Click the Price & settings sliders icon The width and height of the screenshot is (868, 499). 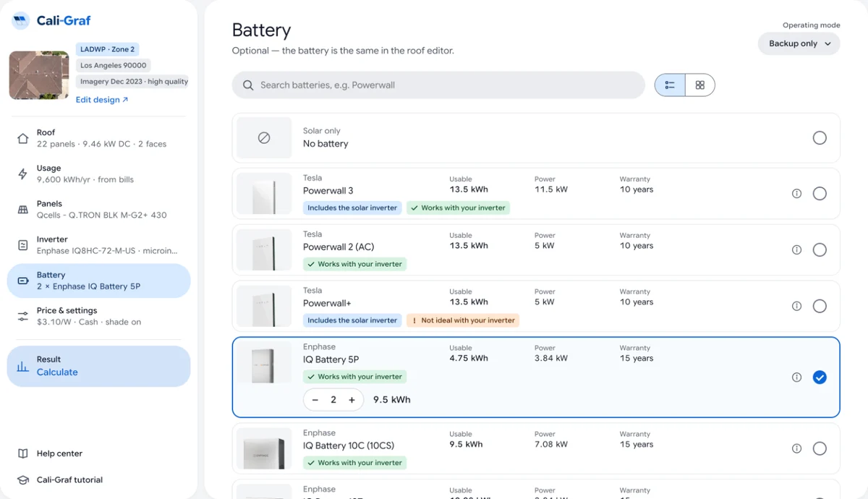[x=22, y=316]
